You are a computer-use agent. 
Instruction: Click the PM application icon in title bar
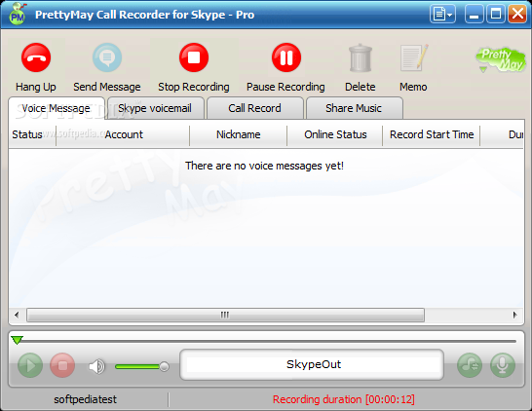pyautogui.click(x=18, y=15)
